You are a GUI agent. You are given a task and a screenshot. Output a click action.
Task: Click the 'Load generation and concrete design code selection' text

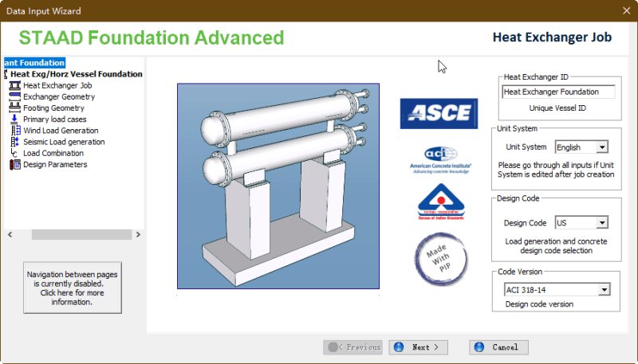pyautogui.click(x=556, y=246)
